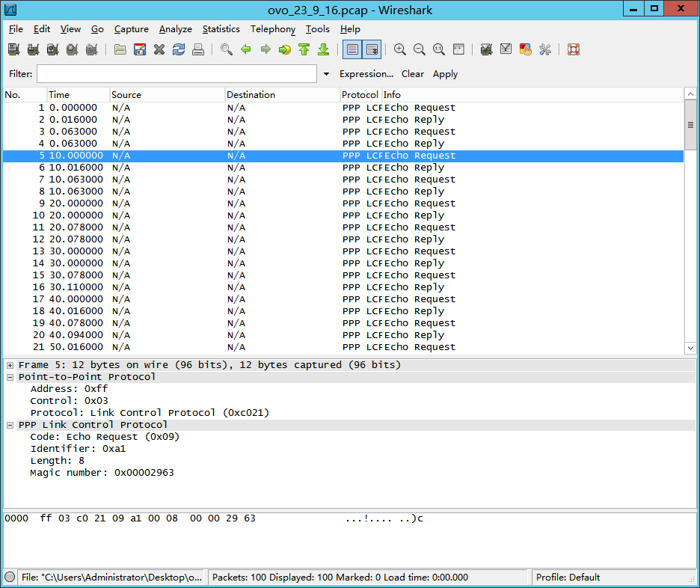
Task: Start a new live capture icon
Action: (52, 49)
